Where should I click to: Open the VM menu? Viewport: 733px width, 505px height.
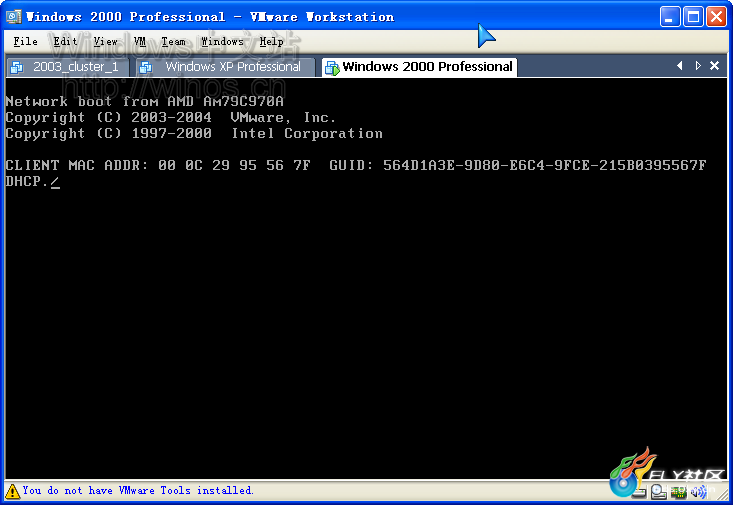(140, 42)
